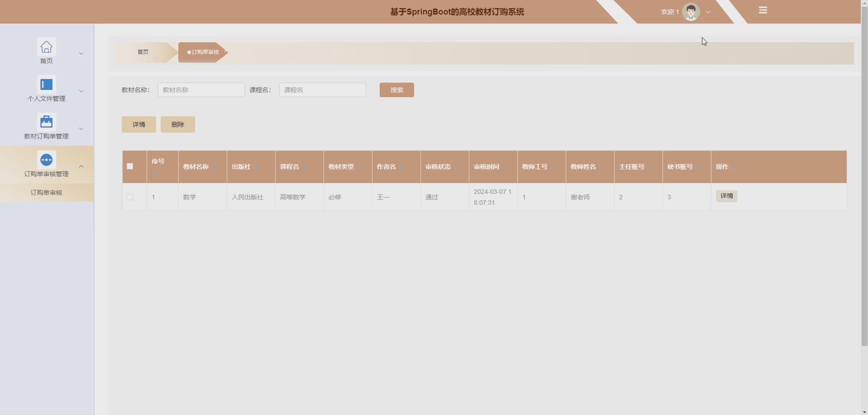Click the sort icon on 序号 column

(157, 172)
